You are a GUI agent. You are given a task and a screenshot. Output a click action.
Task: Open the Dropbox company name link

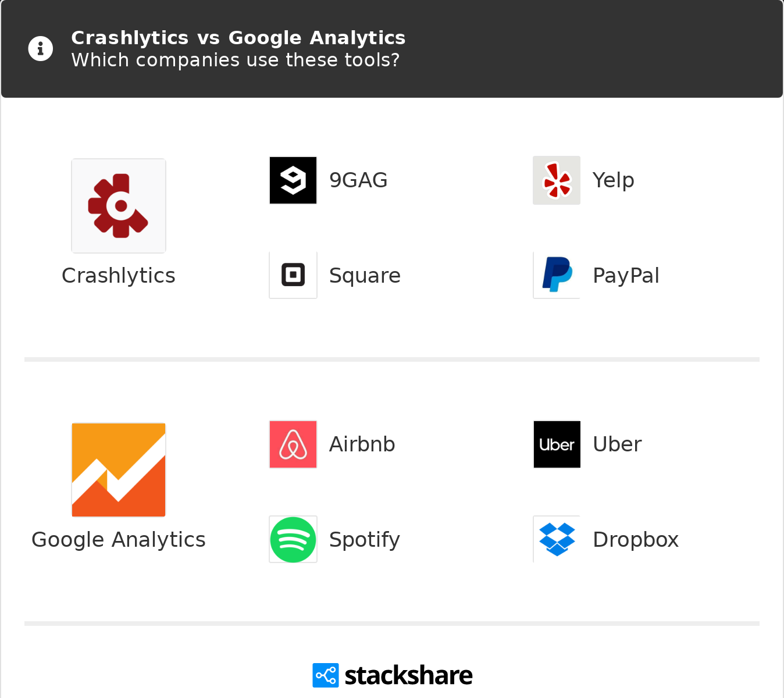(x=636, y=540)
